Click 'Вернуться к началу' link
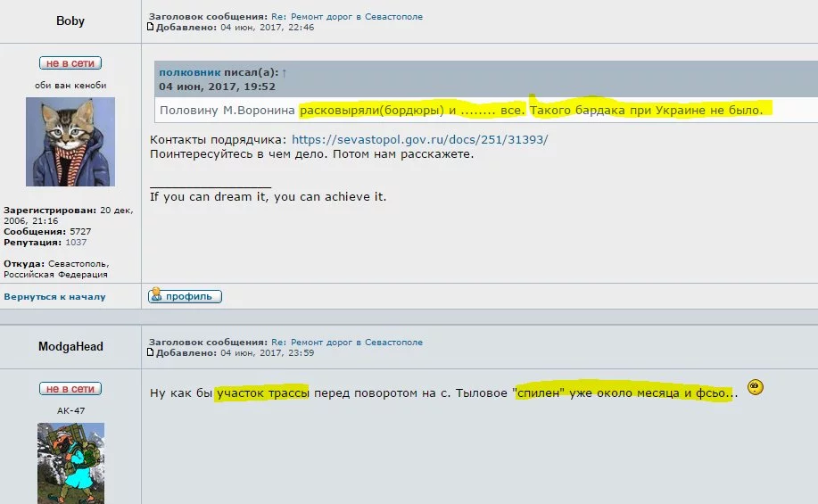Viewport: 818px width, 504px height. click(x=54, y=296)
